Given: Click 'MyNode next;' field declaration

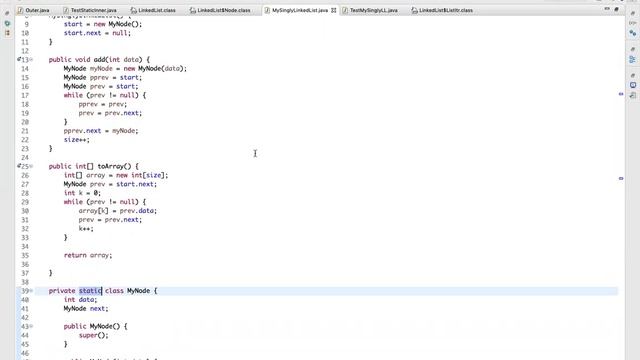Looking at the screenshot, I should [x=86, y=309].
